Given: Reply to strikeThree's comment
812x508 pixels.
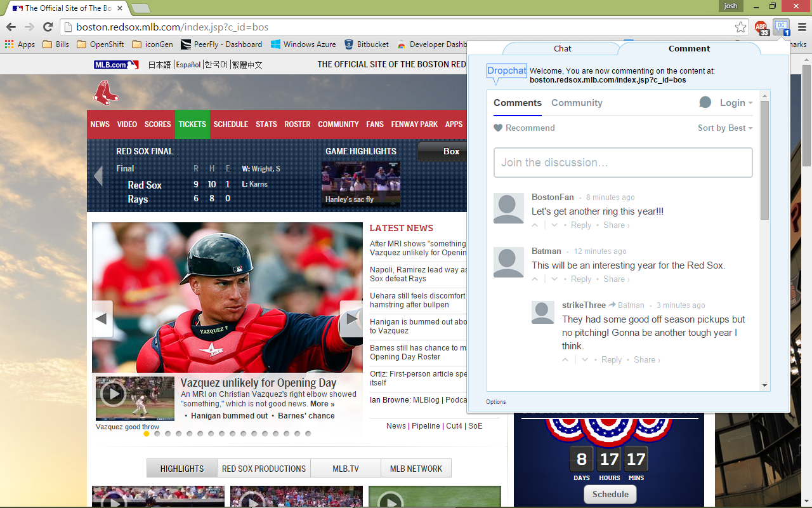Looking at the screenshot, I should (612, 360).
